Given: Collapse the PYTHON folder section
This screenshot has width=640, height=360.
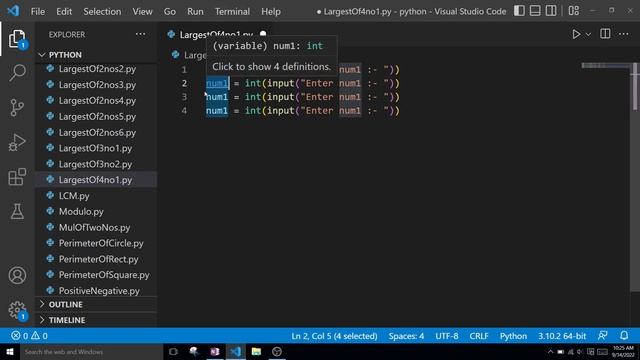Looking at the screenshot, I should (96, 55).
